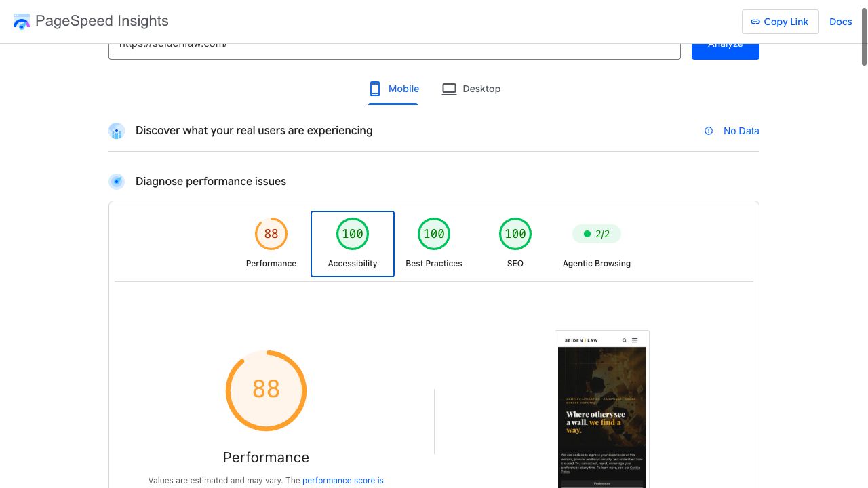Click the No Data info icon
Screen dimensions: 868x488
[x=709, y=131]
